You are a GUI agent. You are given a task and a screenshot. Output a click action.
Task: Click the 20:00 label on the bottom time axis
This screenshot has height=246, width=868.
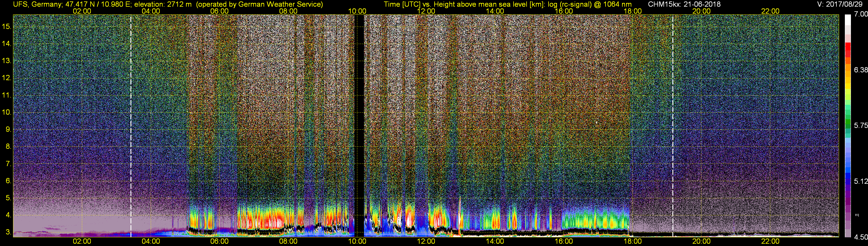[702, 241]
